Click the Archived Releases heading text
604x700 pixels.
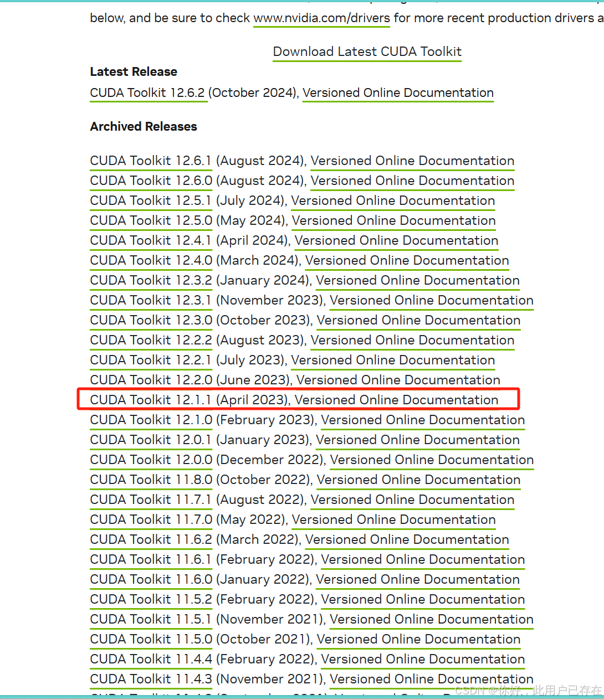pos(144,126)
